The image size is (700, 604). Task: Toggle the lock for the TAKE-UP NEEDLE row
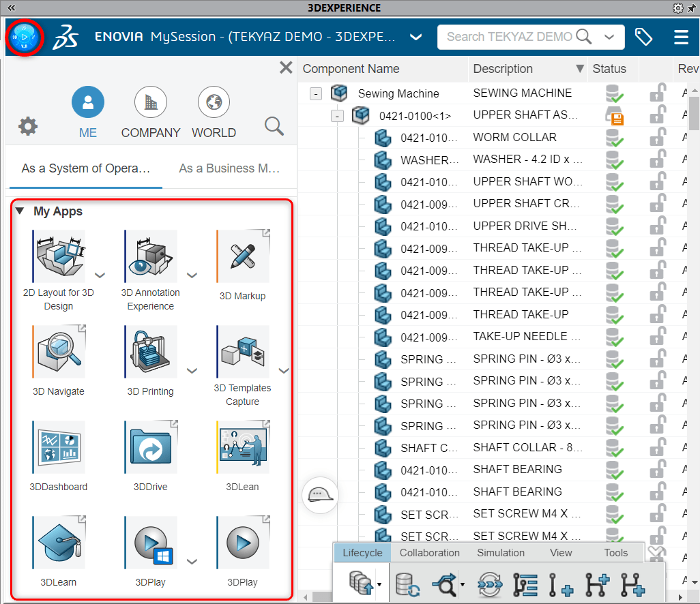click(x=658, y=336)
